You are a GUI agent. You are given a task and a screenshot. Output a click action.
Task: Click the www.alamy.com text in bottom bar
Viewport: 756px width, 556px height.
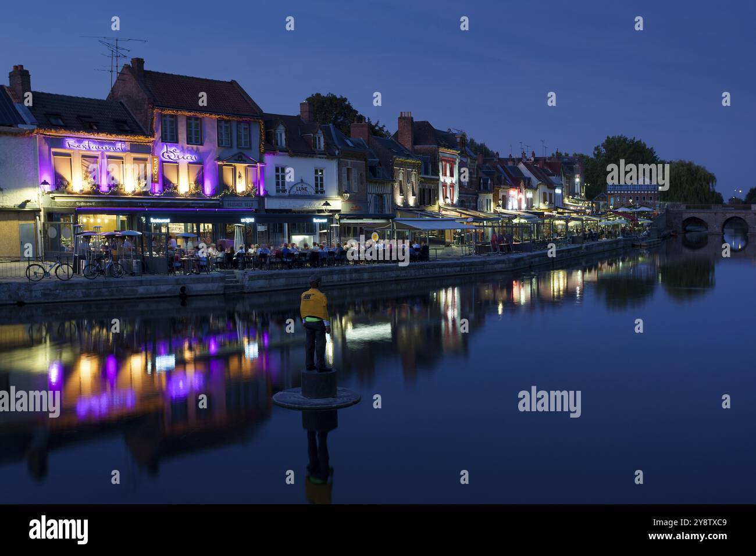[x=688, y=537]
